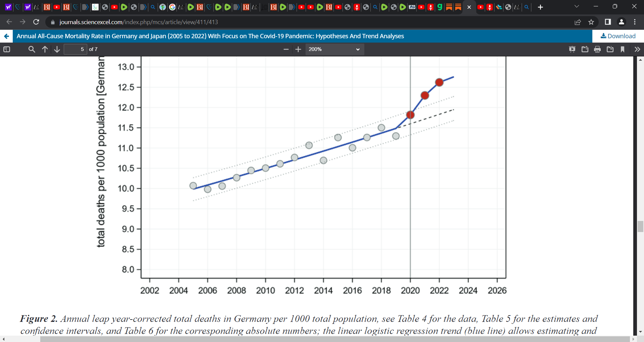Expand the PDF viewer tools menu
Viewport: 644px width, 342px height.
637,49
